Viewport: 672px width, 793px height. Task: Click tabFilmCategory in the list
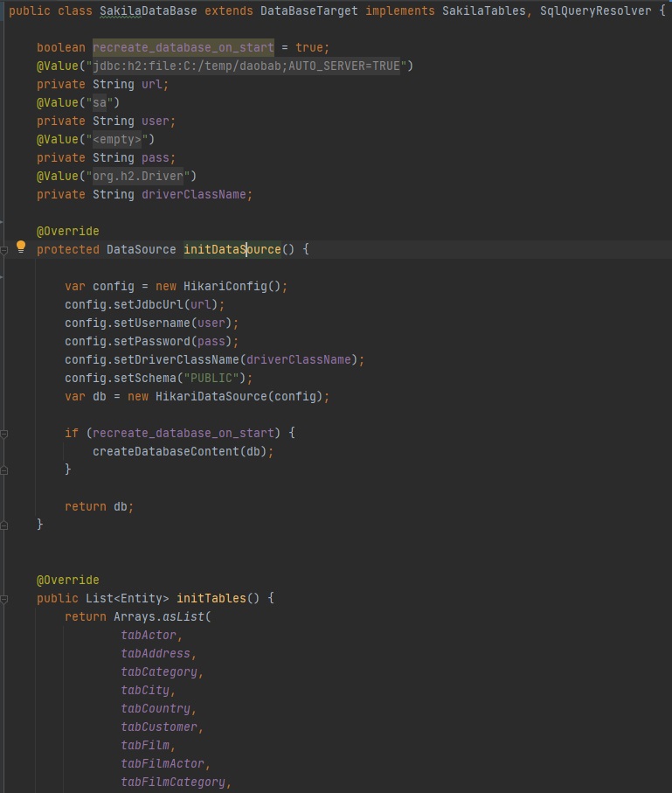coord(173,783)
